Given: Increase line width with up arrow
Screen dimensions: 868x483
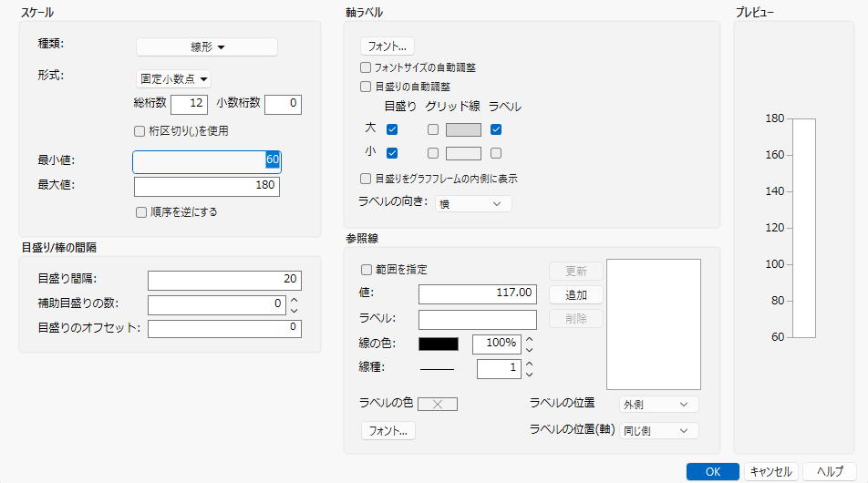Looking at the screenshot, I should pyautogui.click(x=529, y=364).
